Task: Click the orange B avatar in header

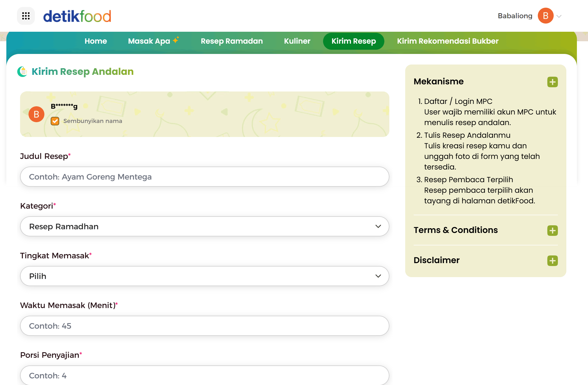Action: pyautogui.click(x=545, y=16)
